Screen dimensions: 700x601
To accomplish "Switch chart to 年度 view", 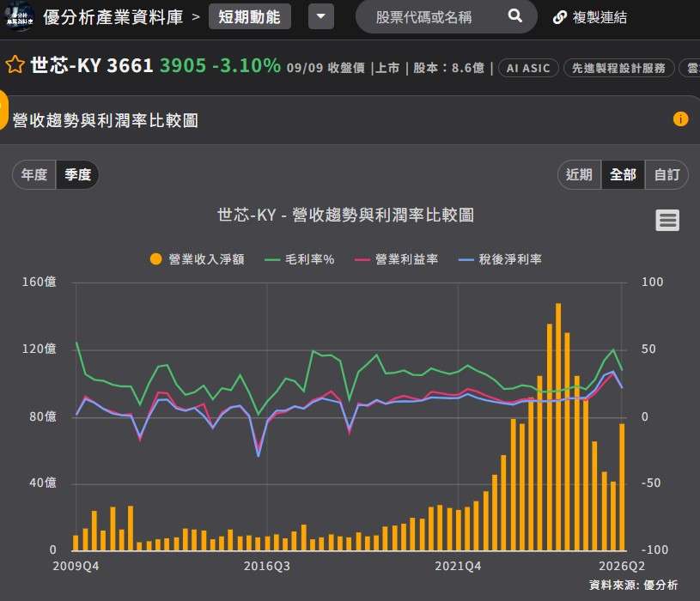I will point(34,174).
